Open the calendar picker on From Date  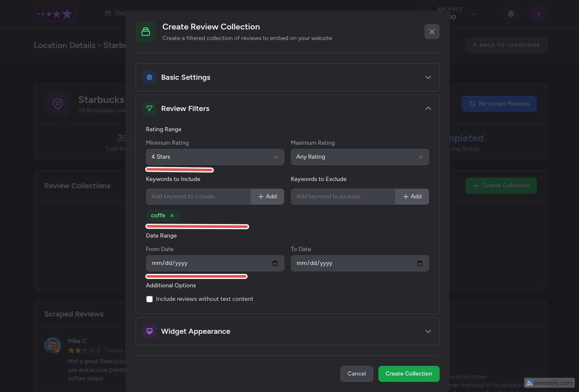point(275,263)
